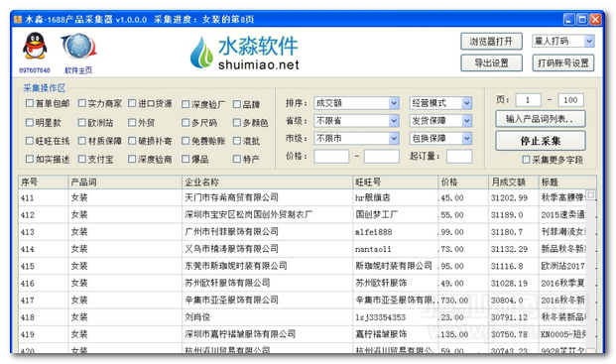Screen dimensions: 616x364
Task: Check the 明星款 option
Action: pos(30,123)
